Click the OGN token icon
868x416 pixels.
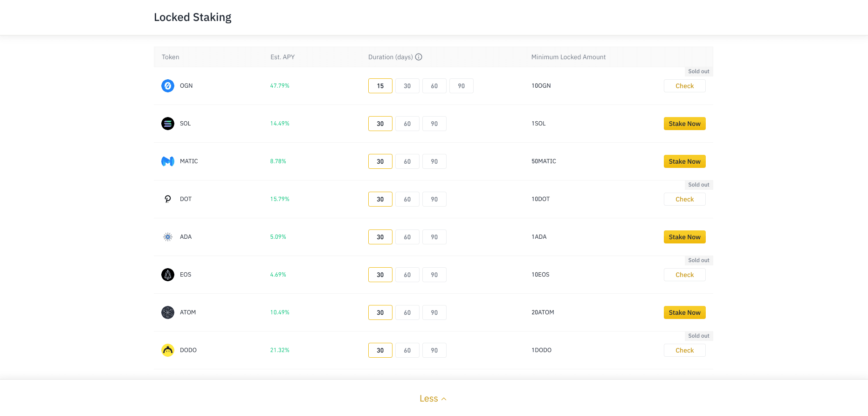point(168,86)
